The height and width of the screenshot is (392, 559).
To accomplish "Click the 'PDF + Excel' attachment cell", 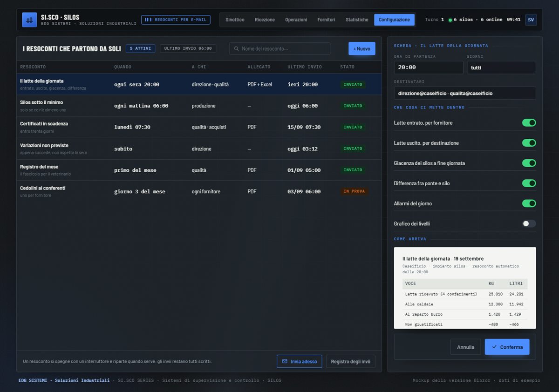I will tap(260, 85).
